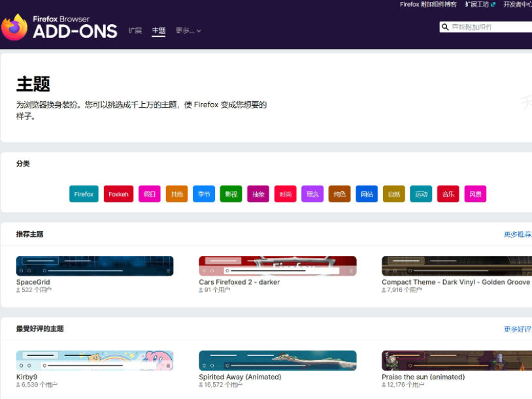Image resolution: width=532 pixels, height=399 pixels.
Task: Open Firefox 附加组件博客 link
Action: click(x=428, y=5)
